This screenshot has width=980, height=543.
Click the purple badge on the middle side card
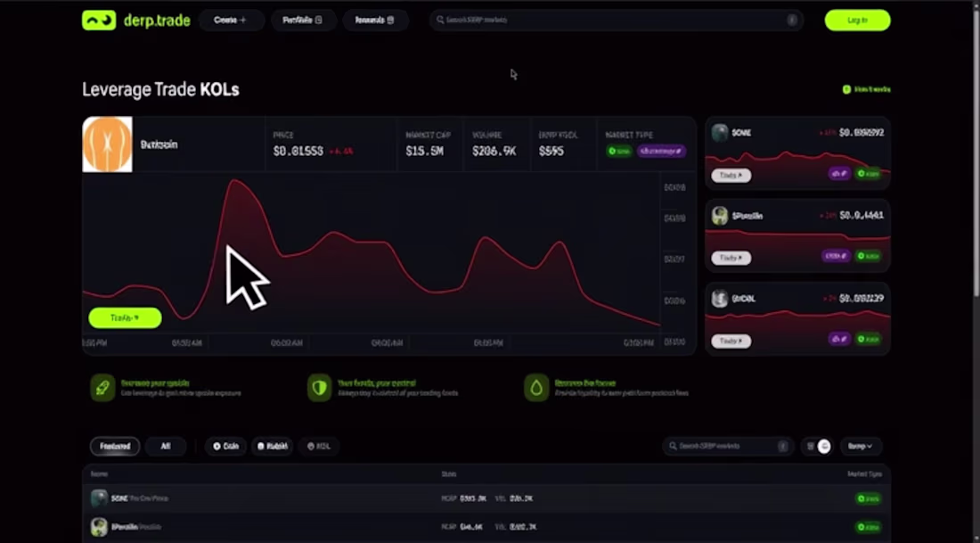point(836,256)
